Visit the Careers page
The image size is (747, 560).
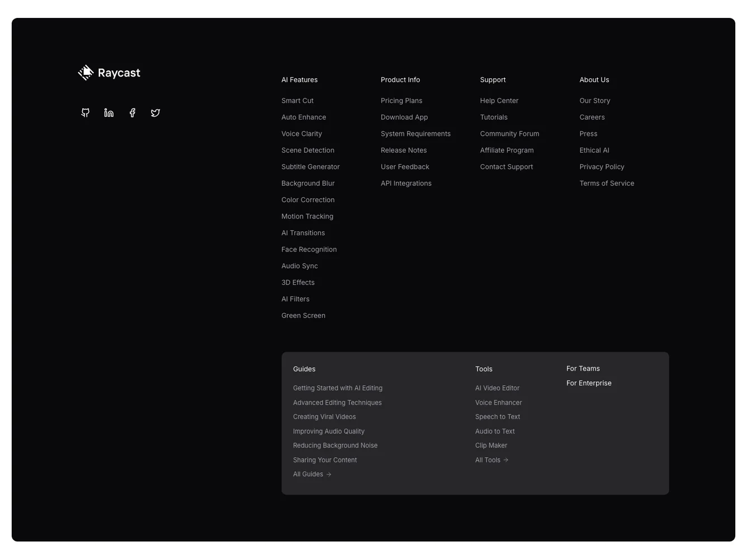click(x=592, y=117)
